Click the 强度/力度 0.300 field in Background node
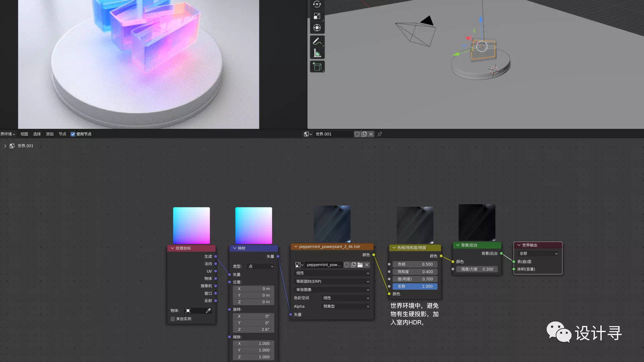Image resolution: width=644 pixels, height=362 pixels. click(477, 269)
